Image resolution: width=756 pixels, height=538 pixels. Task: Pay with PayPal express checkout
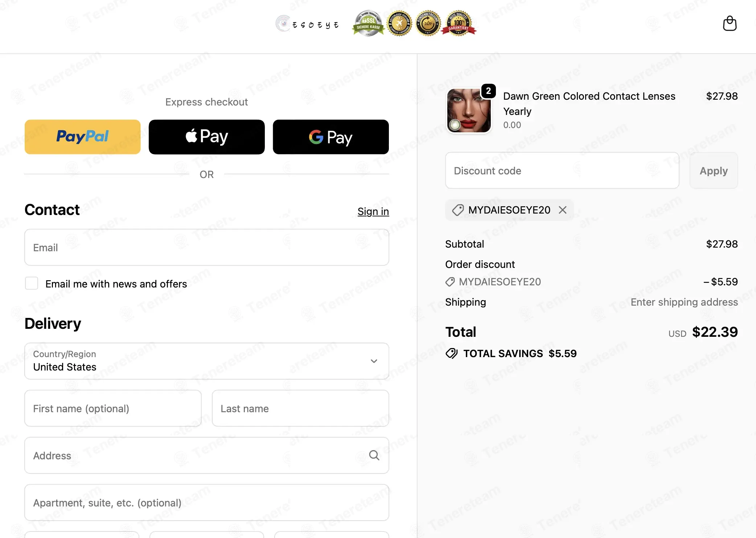coord(82,137)
